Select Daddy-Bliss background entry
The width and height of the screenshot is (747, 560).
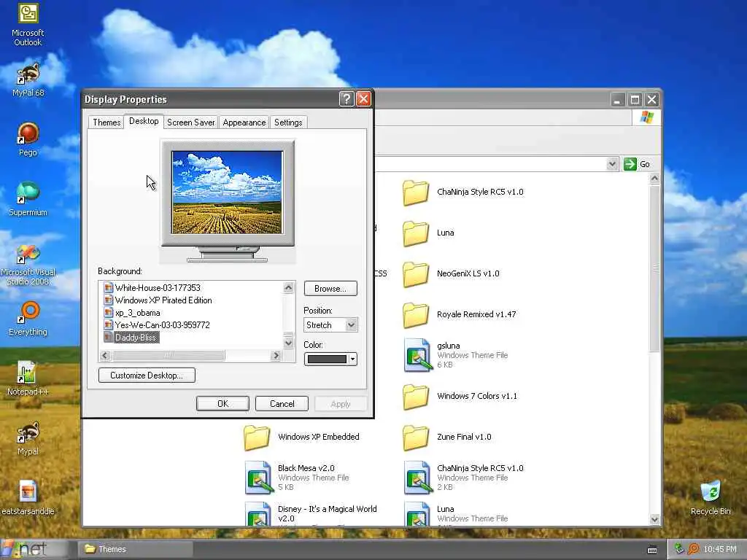coord(135,337)
